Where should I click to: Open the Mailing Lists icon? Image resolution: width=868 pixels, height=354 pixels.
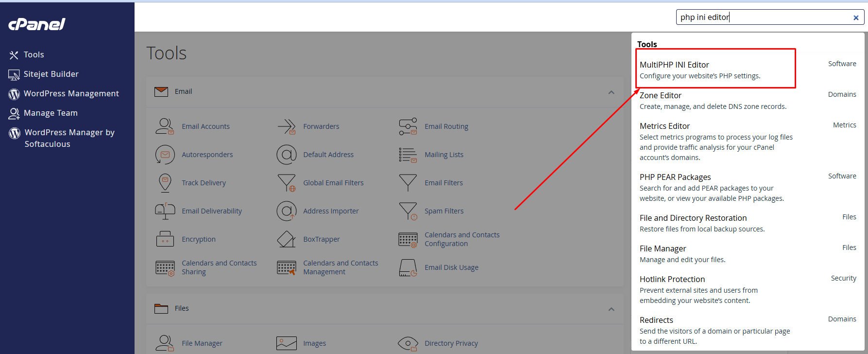pos(408,155)
